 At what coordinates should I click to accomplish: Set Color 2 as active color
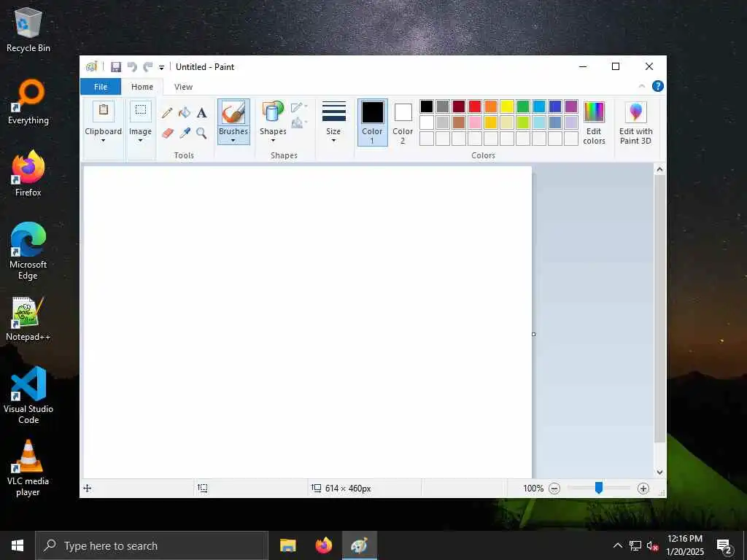(x=403, y=122)
